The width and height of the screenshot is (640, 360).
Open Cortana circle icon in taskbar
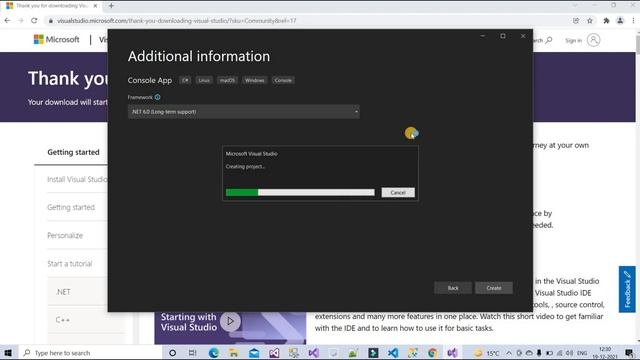point(172,353)
